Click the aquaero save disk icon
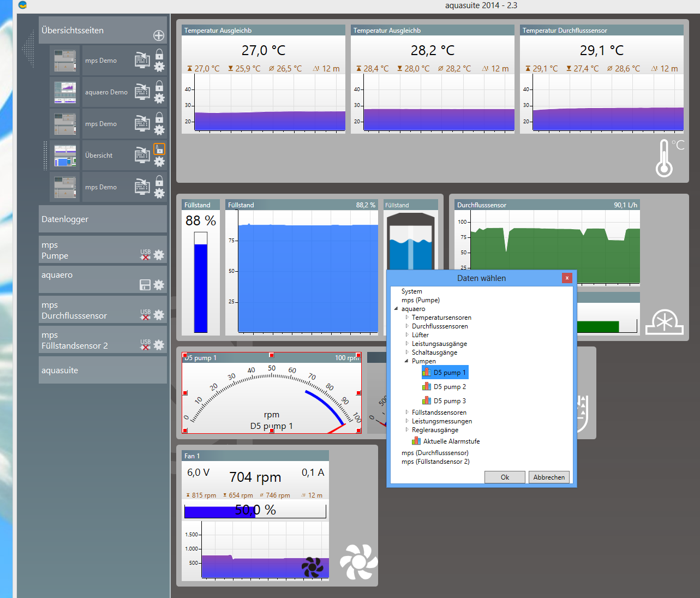The height and width of the screenshot is (598, 700). point(145,285)
